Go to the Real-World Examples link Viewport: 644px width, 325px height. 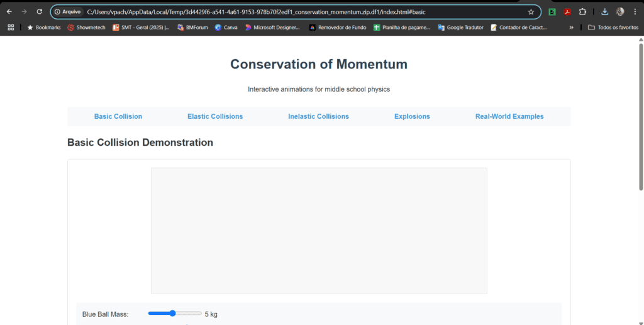[x=509, y=116]
